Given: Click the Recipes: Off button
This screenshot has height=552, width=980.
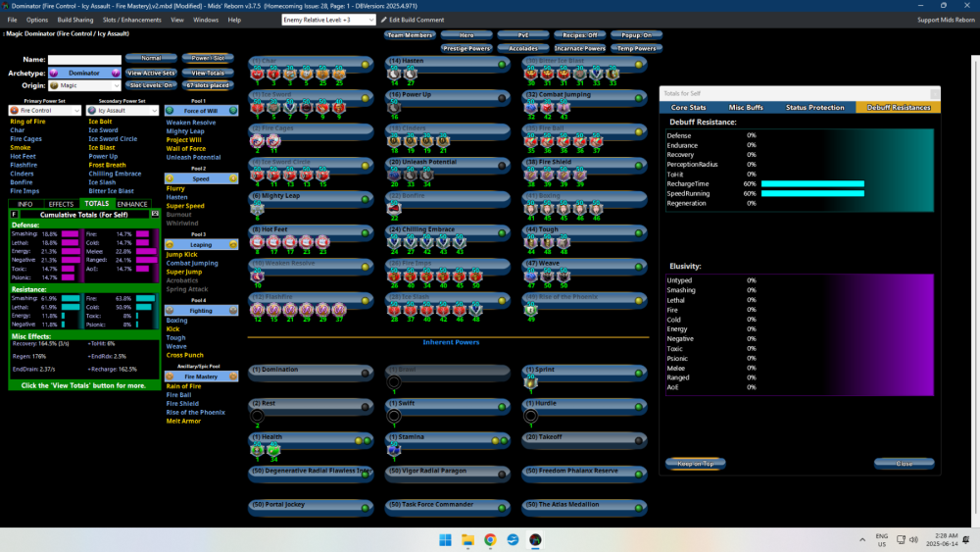Looking at the screenshot, I should click(x=579, y=35).
